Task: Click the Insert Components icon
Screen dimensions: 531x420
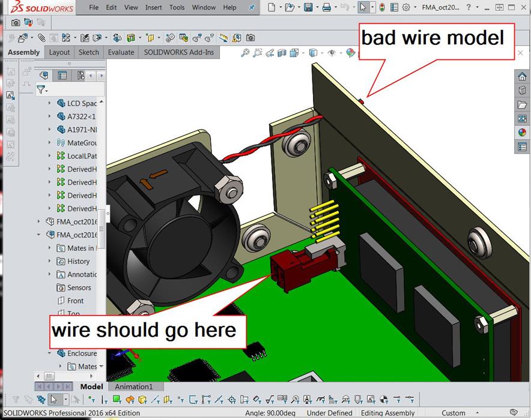Action: [23, 38]
